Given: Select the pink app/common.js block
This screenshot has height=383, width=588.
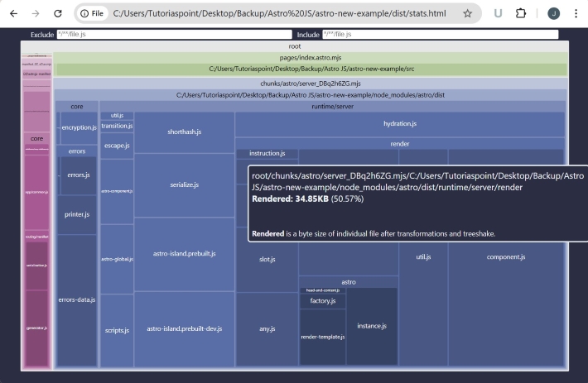Looking at the screenshot, I should pyautogui.click(x=36, y=193).
